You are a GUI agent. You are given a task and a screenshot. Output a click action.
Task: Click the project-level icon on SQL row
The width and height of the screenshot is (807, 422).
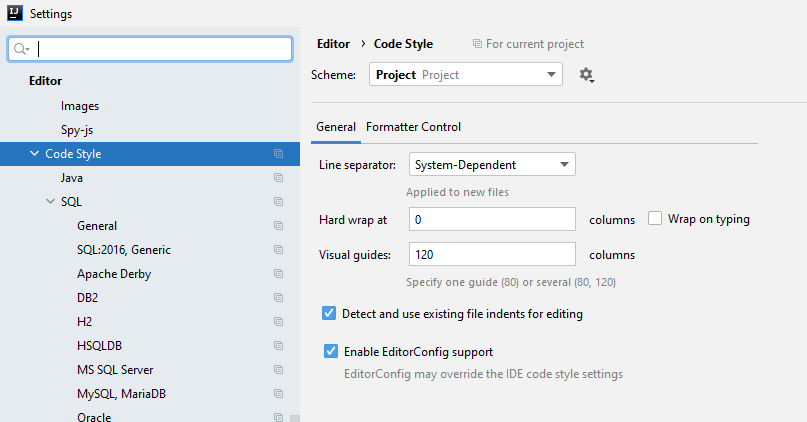278,202
